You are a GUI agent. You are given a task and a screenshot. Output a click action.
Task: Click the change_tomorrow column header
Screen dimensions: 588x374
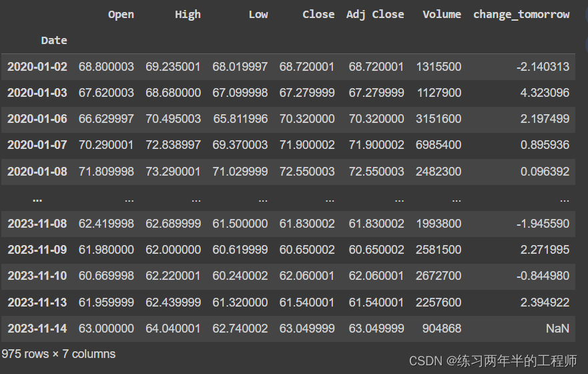pos(521,15)
